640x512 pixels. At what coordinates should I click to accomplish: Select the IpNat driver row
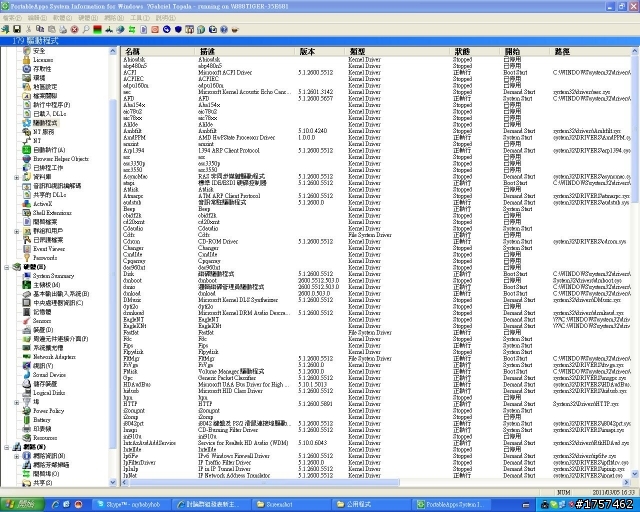tap(376, 476)
